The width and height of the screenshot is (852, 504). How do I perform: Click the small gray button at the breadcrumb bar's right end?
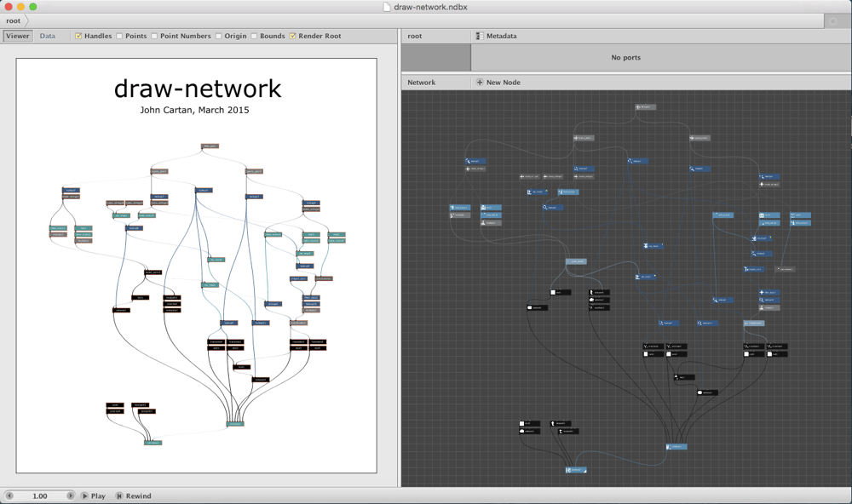click(832, 21)
